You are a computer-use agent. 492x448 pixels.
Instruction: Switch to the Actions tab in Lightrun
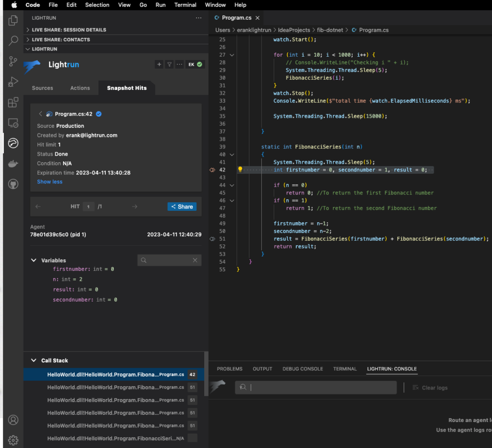(80, 88)
